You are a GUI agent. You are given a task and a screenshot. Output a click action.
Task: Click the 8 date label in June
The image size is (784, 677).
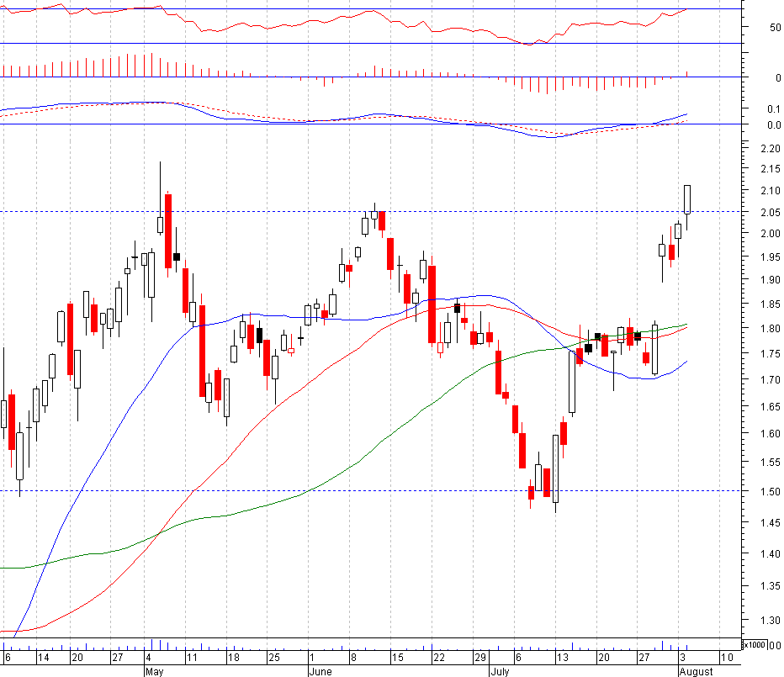click(x=353, y=658)
